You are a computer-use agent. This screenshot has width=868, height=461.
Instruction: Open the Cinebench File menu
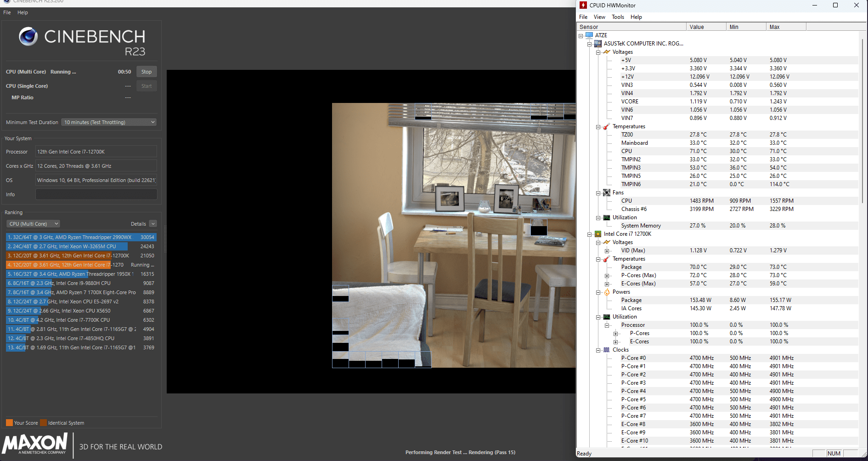click(7, 12)
